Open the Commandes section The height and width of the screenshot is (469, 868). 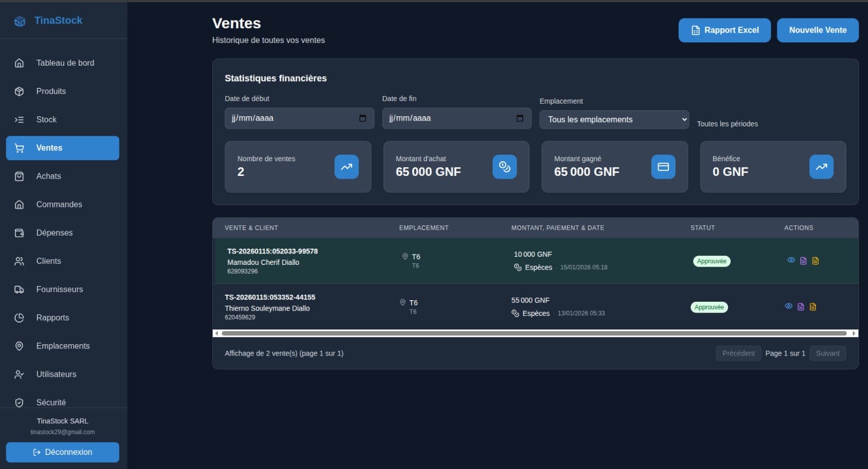[62, 205]
